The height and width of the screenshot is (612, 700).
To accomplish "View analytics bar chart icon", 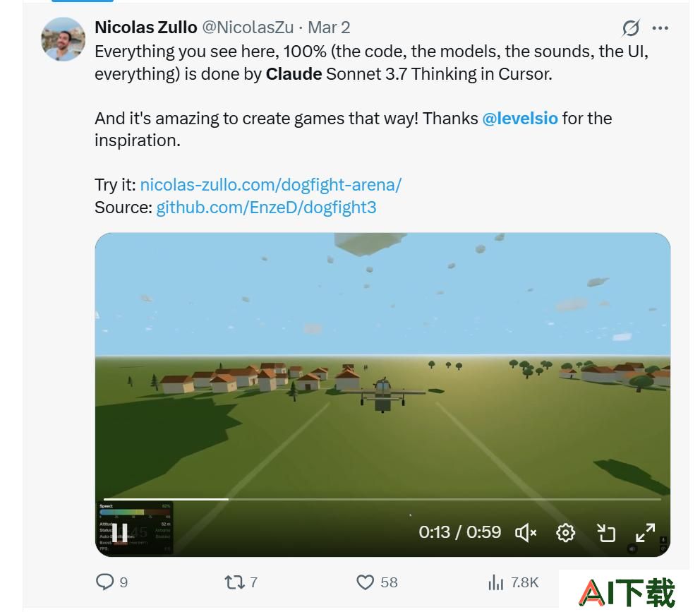I will click(x=495, y=582).
